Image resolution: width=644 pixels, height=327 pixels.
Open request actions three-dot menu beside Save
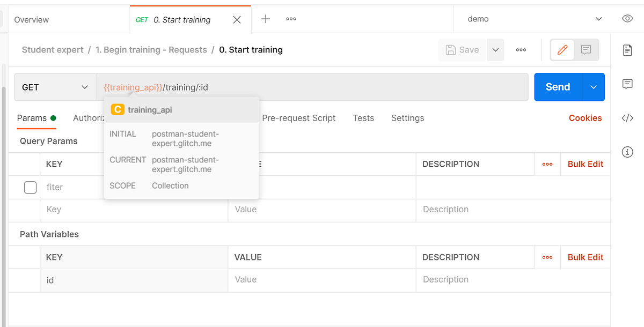521,50
